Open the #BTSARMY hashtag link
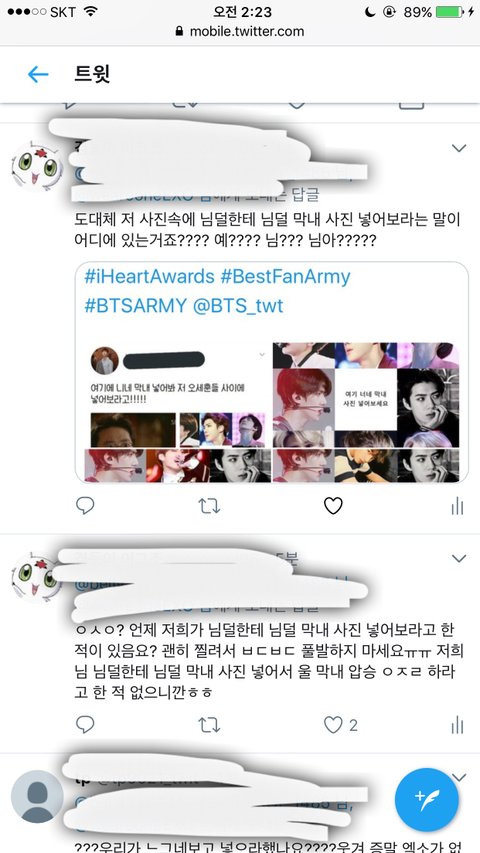The height and width of the screenshot is (853, 480). coord(136,306)
